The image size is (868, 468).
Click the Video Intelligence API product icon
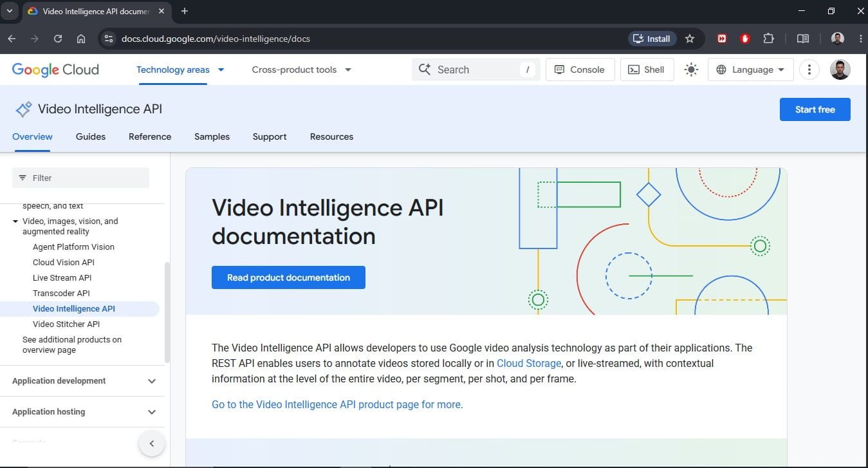click(23, 109)
